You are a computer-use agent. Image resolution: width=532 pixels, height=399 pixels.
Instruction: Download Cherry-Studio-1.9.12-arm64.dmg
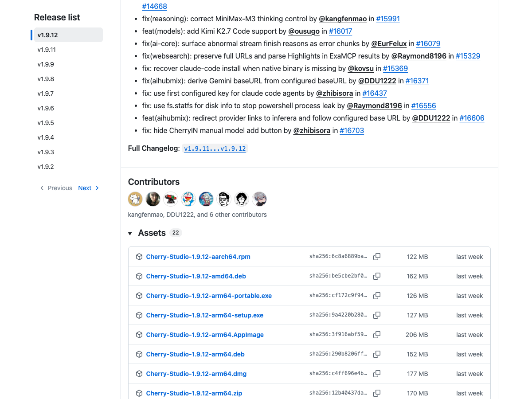click(196, 374)
